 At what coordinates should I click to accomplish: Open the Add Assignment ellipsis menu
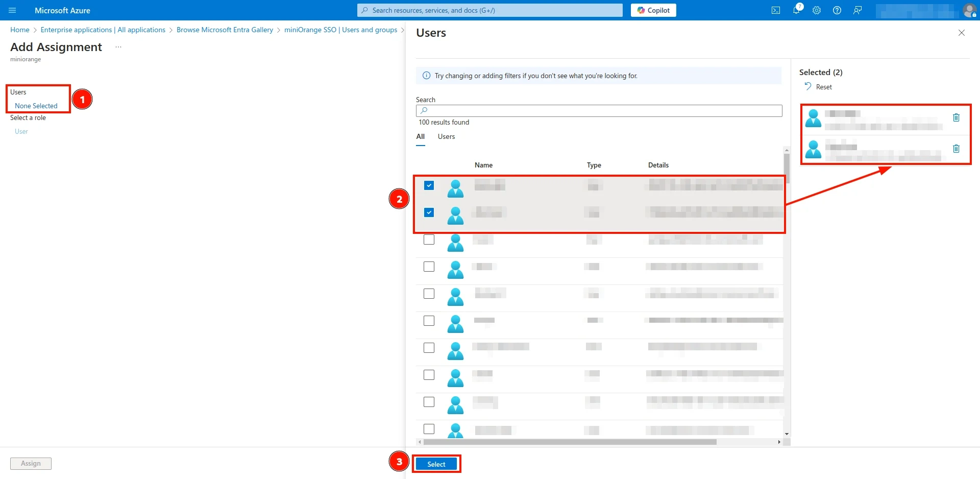click(118, 46)
